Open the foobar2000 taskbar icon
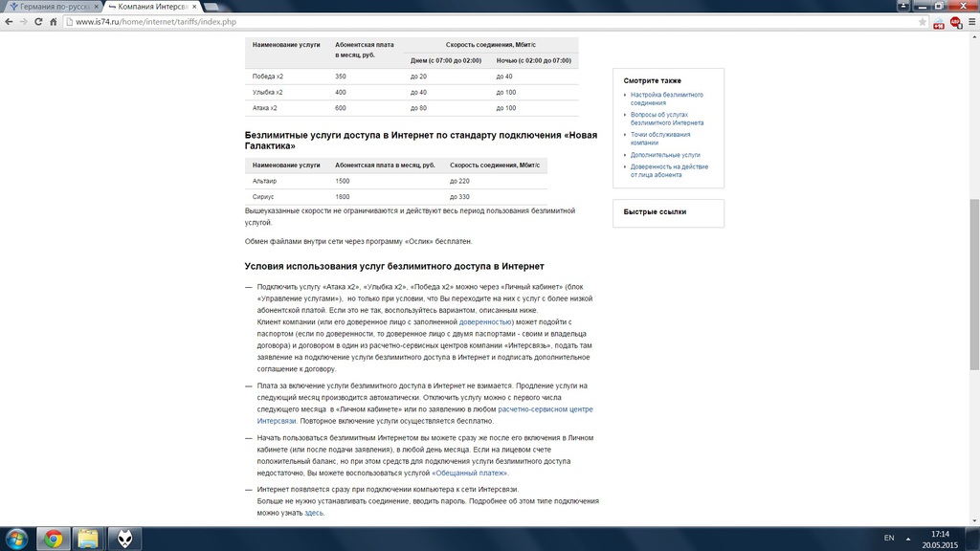 pos(124,539)
